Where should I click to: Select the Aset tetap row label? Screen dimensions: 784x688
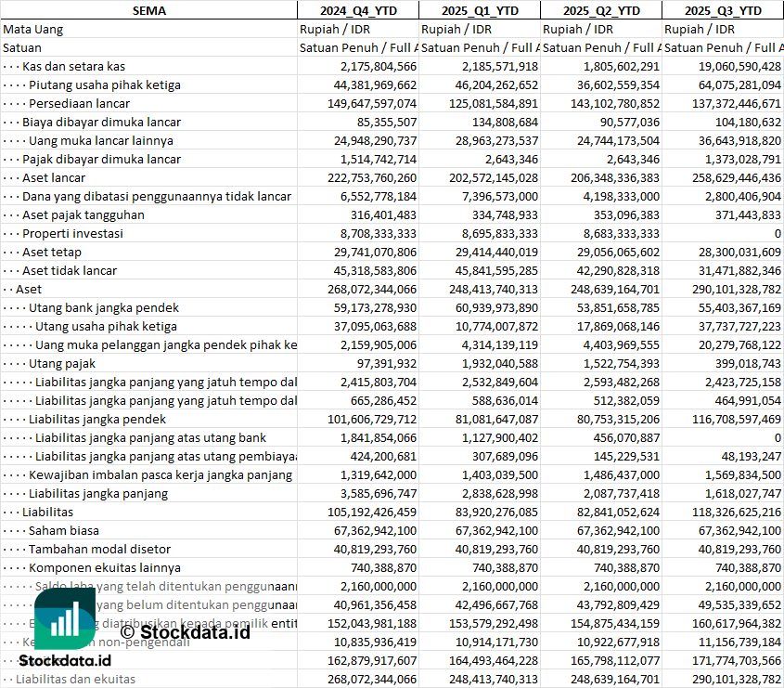pos(52,253)
